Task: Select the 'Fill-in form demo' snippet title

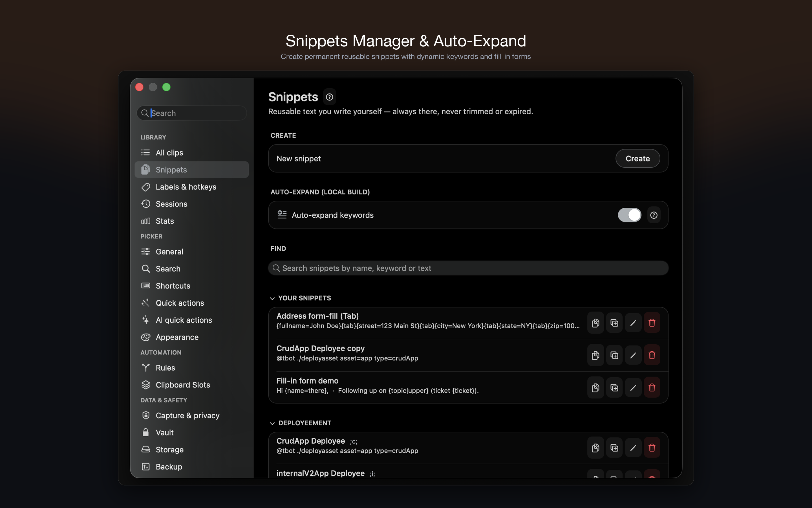Action: tap(307, 381)
